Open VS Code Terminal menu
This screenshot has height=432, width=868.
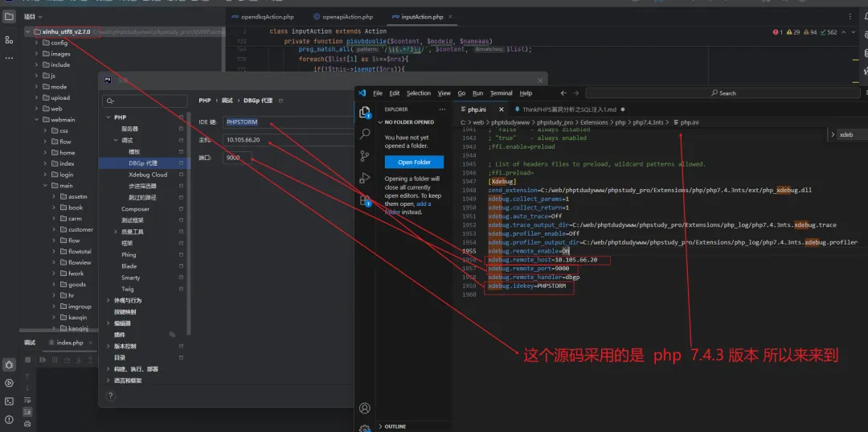pyautogui.click(x=501, y=93)
